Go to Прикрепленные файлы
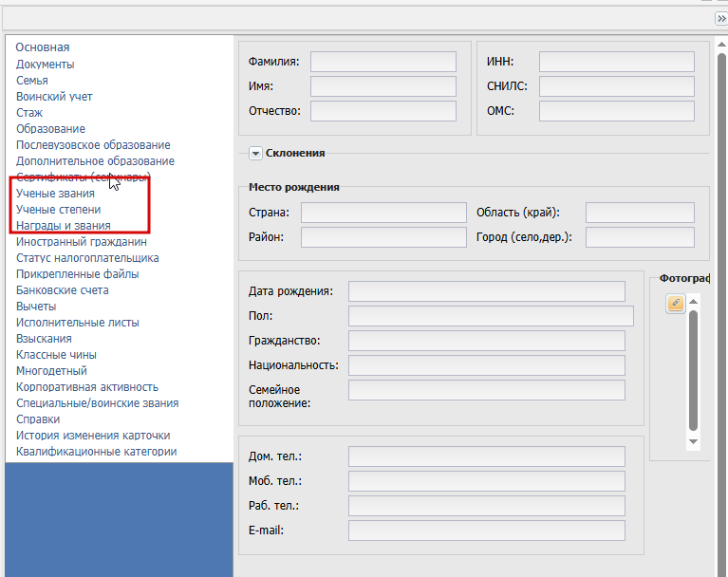The height and width of the screenshot is (577, 728). point(78,274)
